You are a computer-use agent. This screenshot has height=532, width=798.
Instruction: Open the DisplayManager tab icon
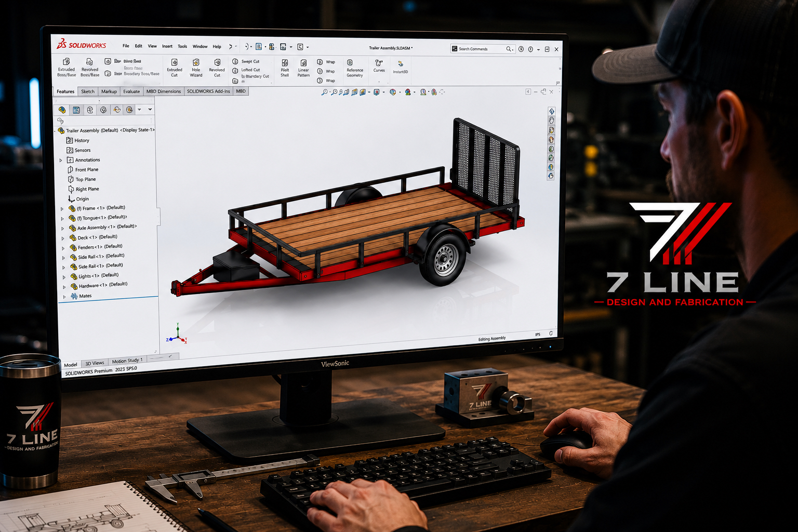117,110
